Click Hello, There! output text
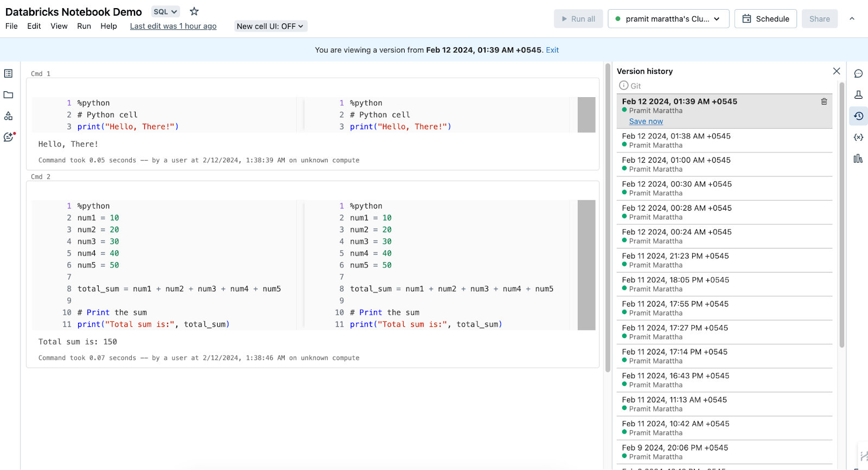This screenshot has width=868, height=470. [68, 144]
